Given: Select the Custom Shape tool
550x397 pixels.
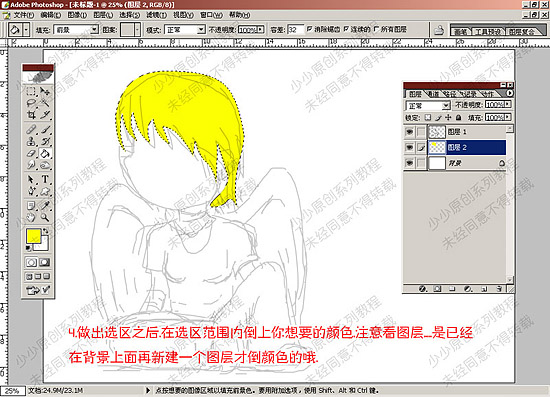Looking at the screenshot, I should click(x=45, y=191).
